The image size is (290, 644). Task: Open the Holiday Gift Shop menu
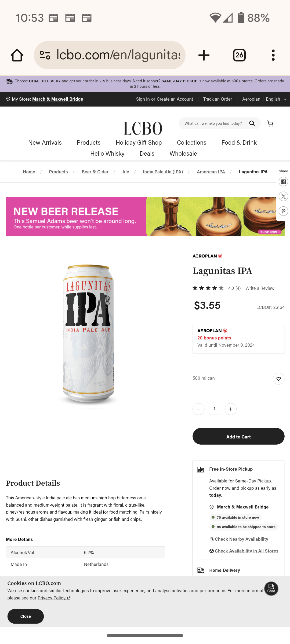point(139,142)
